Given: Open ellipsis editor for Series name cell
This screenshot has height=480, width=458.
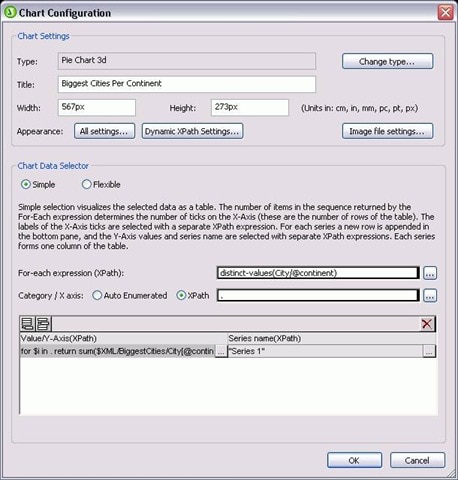Looking at the screenshot, I should 429,351.
